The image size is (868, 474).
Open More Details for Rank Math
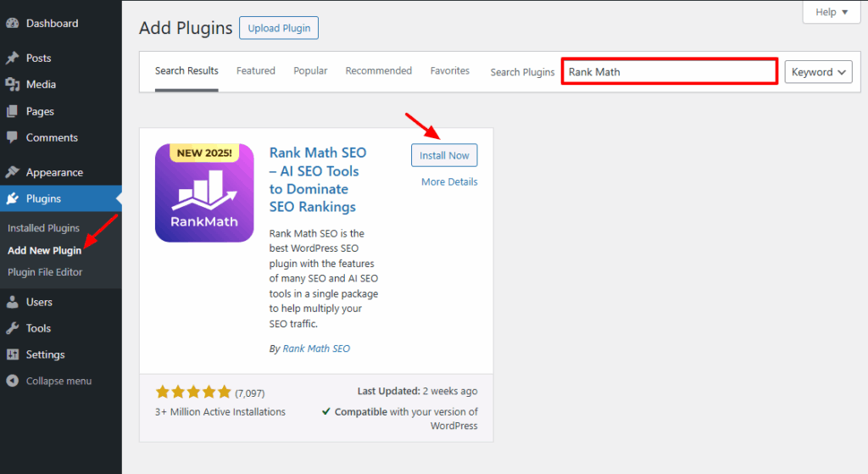pyautogui.click(x=449, y=181)
